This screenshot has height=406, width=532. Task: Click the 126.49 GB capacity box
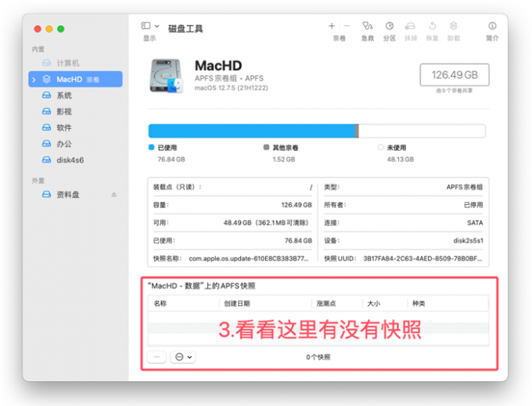click(455, 74)
